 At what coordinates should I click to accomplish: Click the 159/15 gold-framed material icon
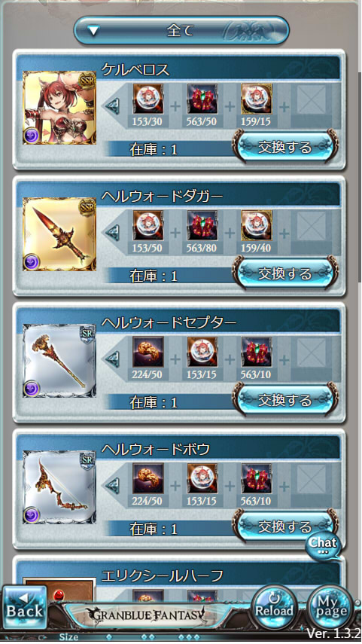[256, 99]
